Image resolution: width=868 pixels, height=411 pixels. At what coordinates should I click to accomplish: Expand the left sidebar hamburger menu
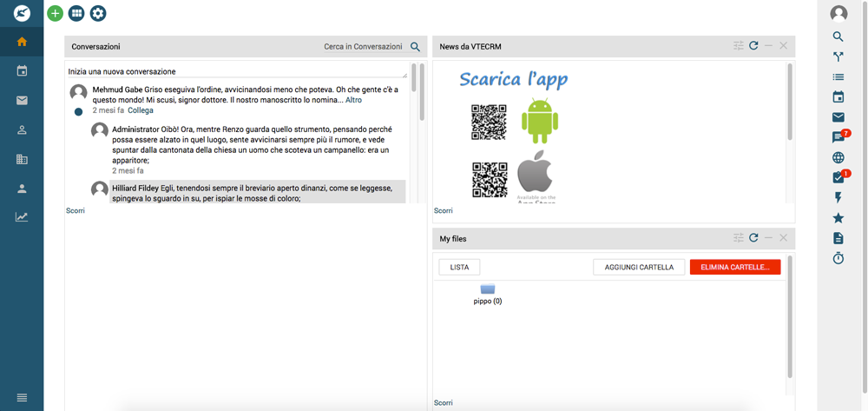click(x=22, y=397)
